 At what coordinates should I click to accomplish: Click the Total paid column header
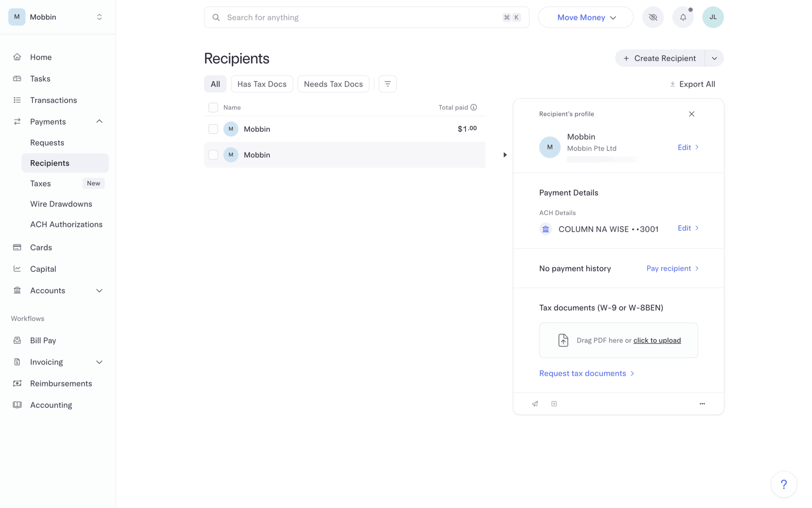[x=453, y=108]
